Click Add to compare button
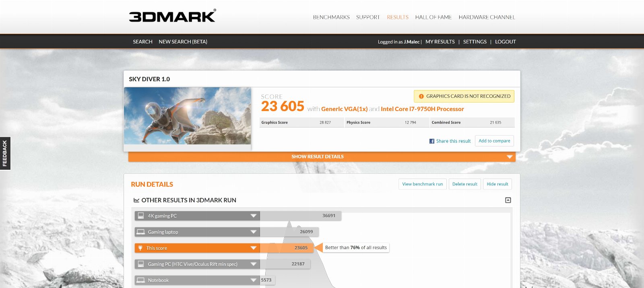This screenshot has height=288, width=644. [494, 141]
